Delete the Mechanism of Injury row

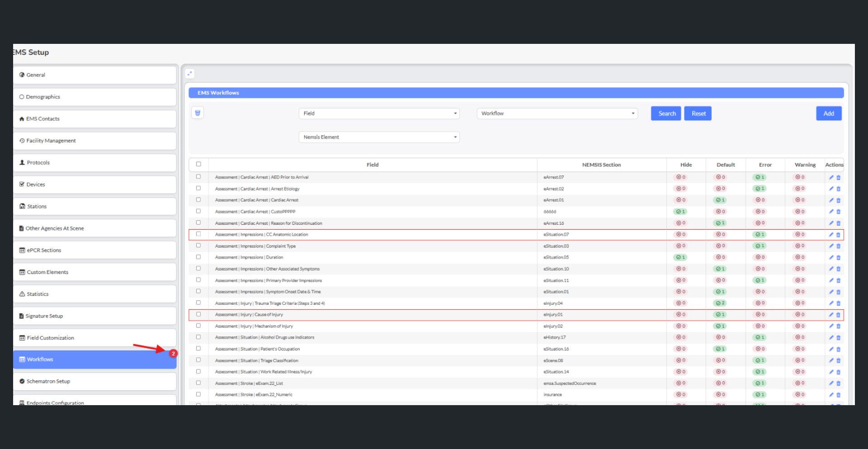(x=839, y=326)
